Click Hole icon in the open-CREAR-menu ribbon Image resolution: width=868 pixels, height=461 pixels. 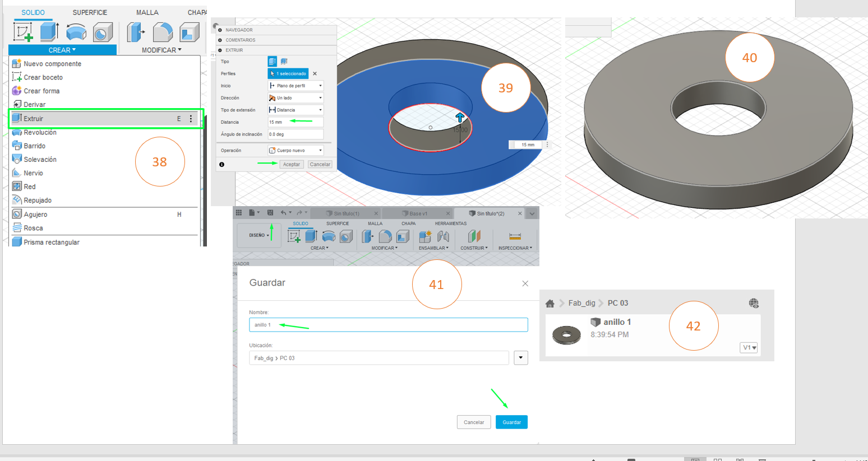tap(103, 32)
